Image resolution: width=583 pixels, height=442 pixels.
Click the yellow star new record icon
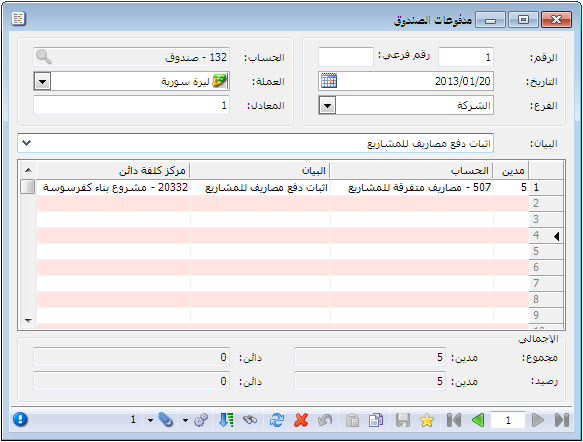[427, 420]
